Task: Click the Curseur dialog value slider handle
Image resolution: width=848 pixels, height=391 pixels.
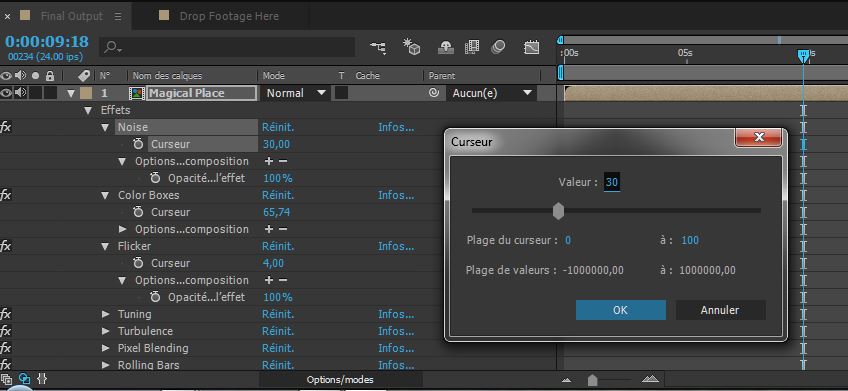Action: click(x=559, y=210)
